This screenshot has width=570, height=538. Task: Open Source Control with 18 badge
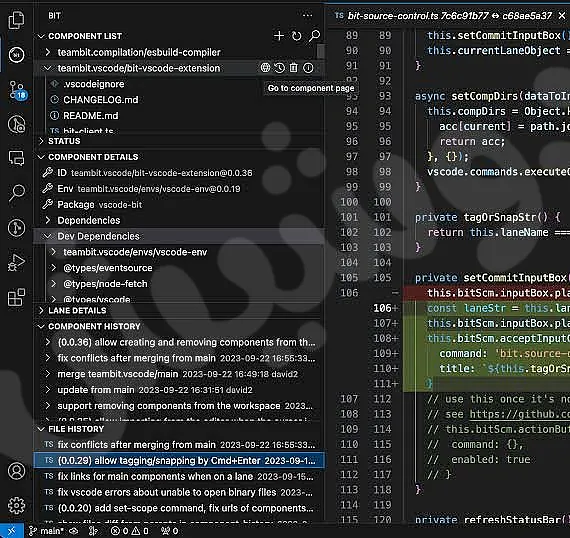(17, 90)
